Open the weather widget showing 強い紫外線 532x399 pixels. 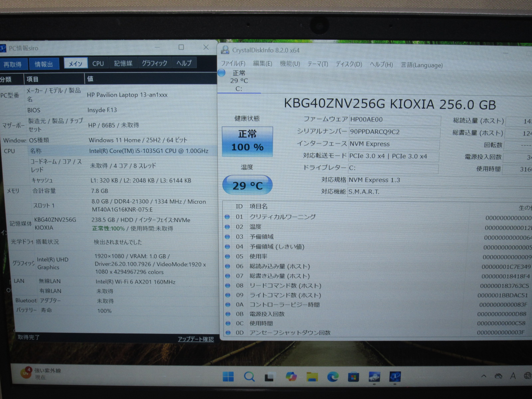click(41, 373)
